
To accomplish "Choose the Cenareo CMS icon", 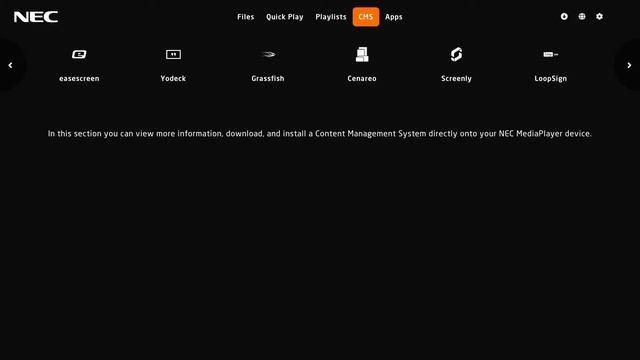I will click(362, 54).
